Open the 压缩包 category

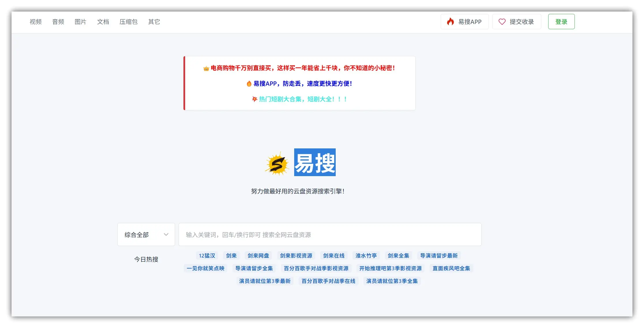(129, 22)
